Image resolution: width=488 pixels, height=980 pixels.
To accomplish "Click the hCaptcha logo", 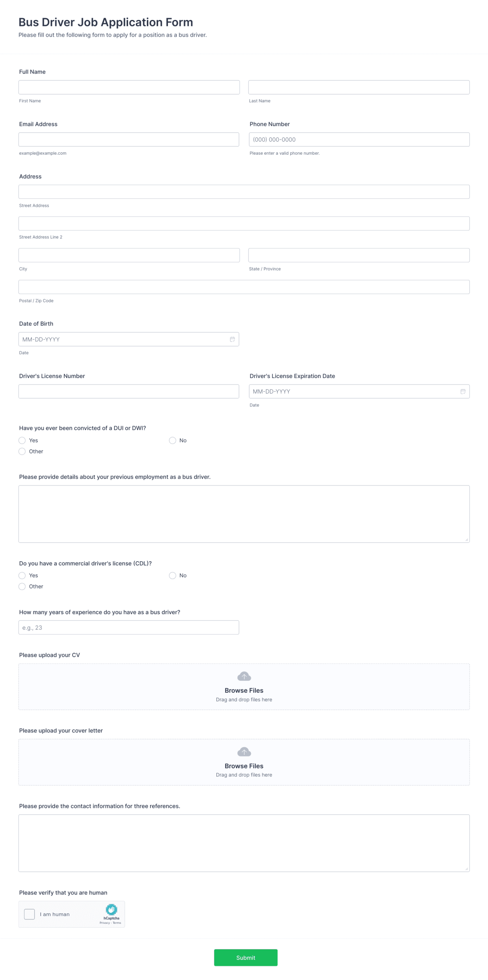I will coord(111,910).
